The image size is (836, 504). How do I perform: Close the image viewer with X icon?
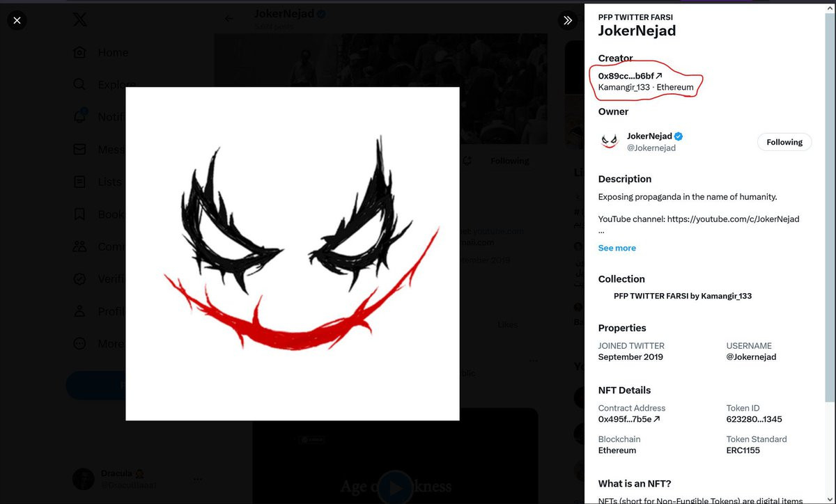[17, 20]
